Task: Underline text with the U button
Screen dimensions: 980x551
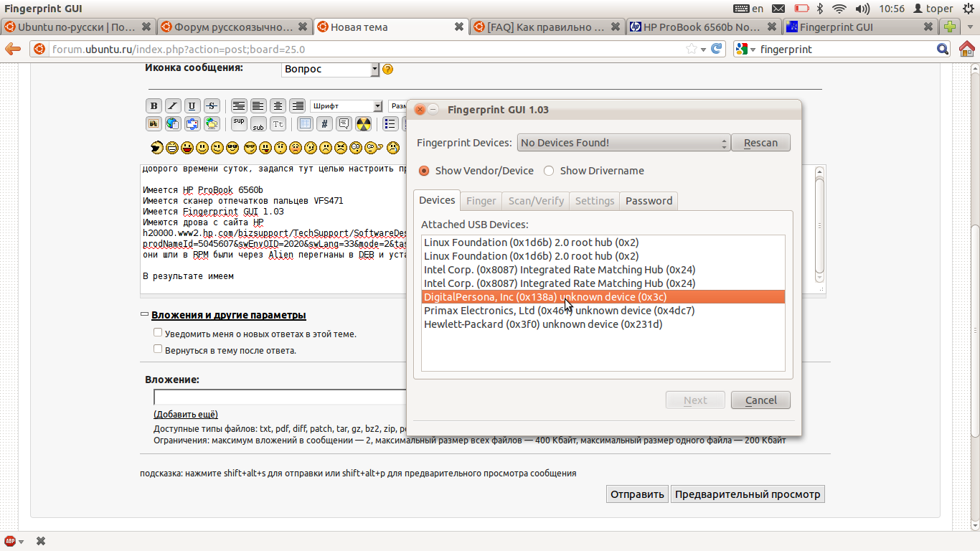Action: (192, 106)
